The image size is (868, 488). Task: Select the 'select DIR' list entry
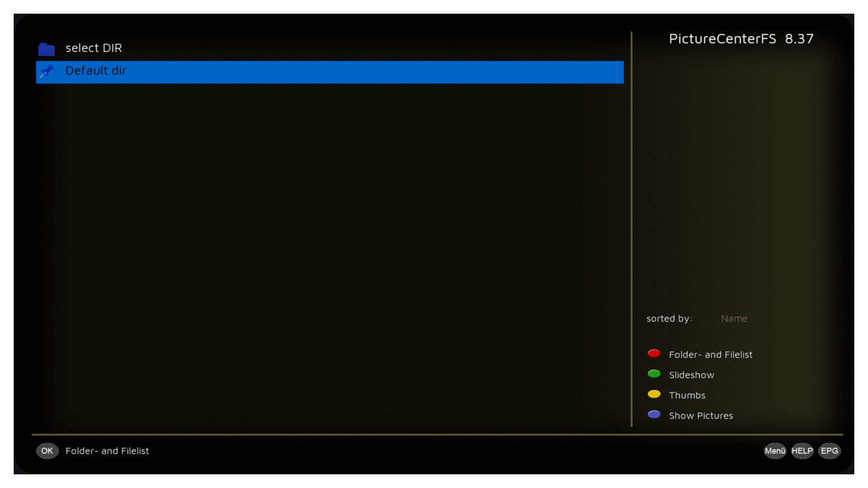(329, 49)
